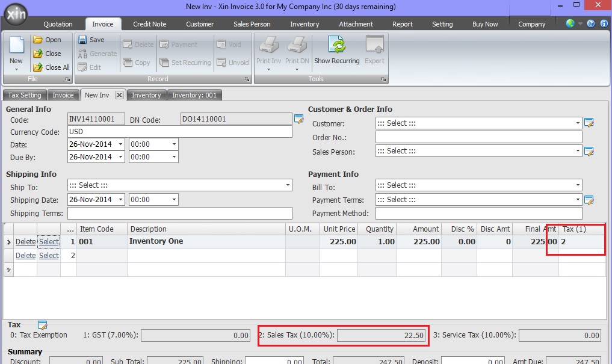The height and width of the screenshot is (364, 612).
Task: Click edit icon next to Customer dropdown
Action: click(x=589, y=123)
